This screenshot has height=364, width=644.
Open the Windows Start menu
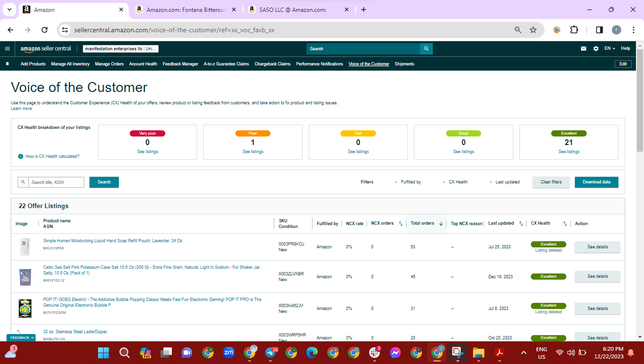click(x=103, y=353)
